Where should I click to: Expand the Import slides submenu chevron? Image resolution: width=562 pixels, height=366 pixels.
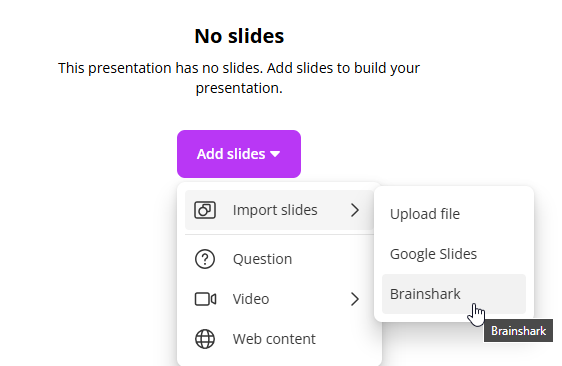[x=355, y=210]
